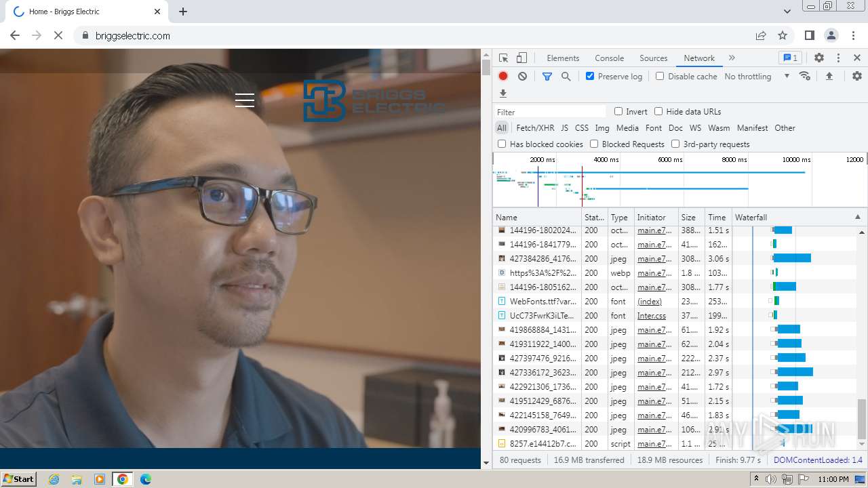868x488 pixels.
Task: Stop loading the page
Action: [x=58, y=35]
